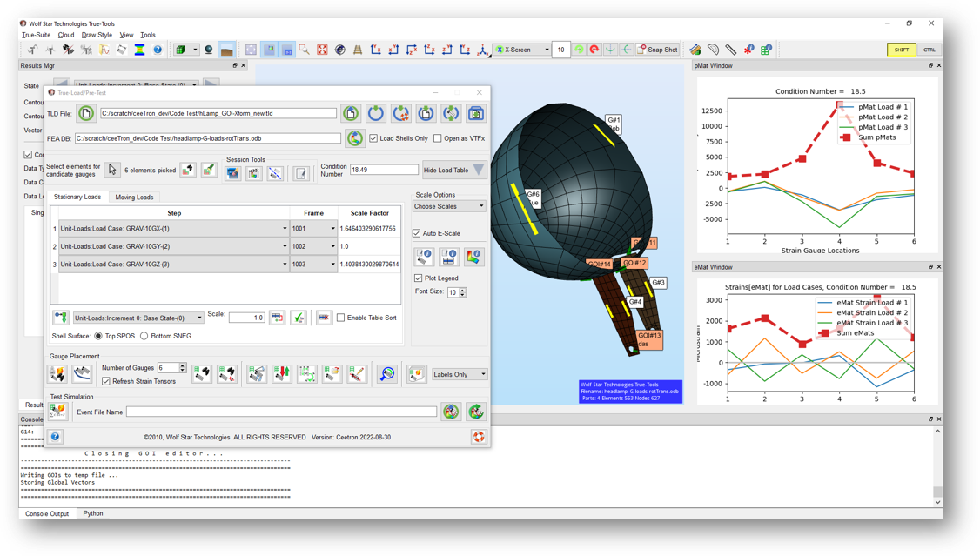Click the Font Size stepper
980x556 pixels.
462,292
